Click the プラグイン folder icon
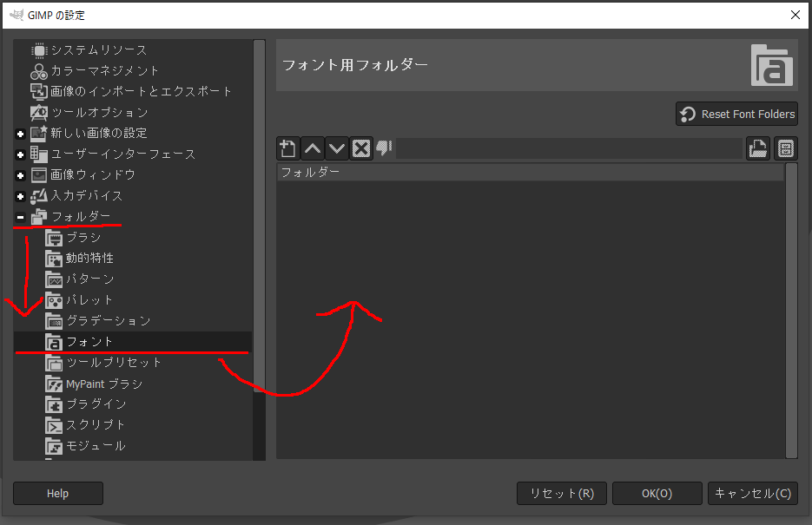 (x=54, y=404)
